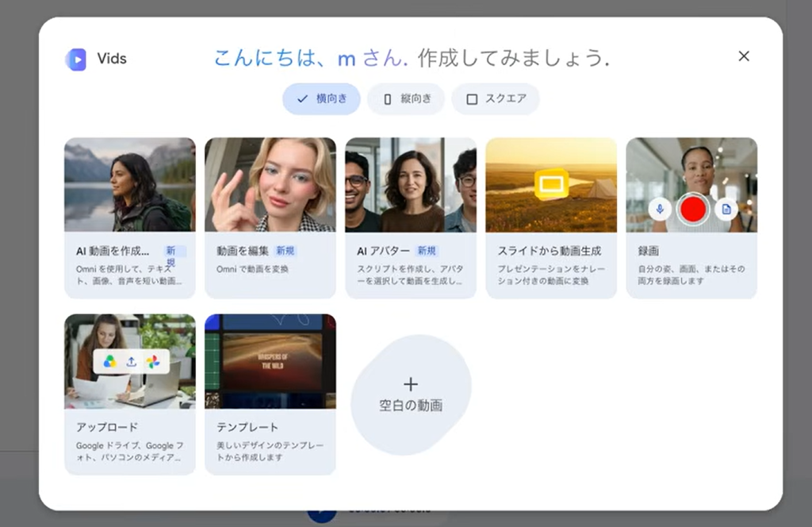
Task: Click the blue play button behind the dialog
Action: pos(322,515)
